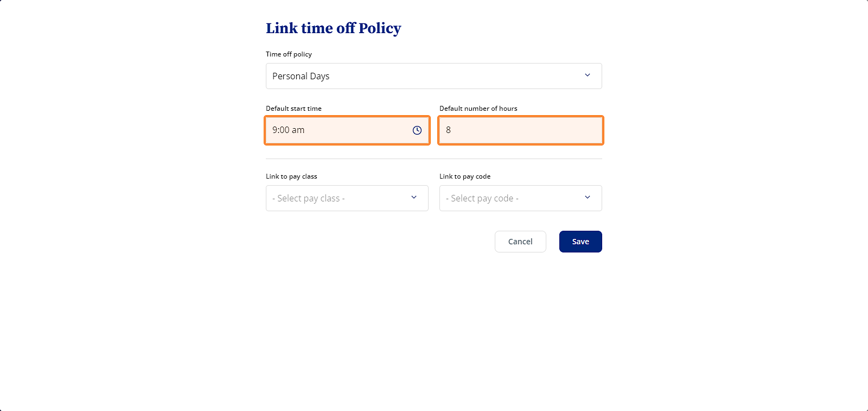This screenshot has height=411, width=868.
Task: Click the Personal Days selected text
Action: pyautogui.click(x=301, y=76)
